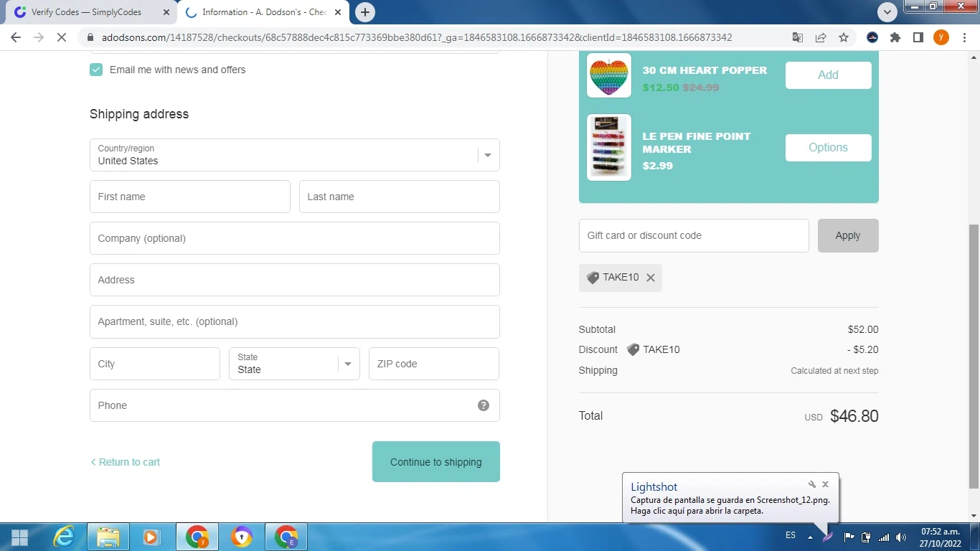Click the Apartment, suite field
This screenshot has width=980, height=551.
[x=294, y=321]
